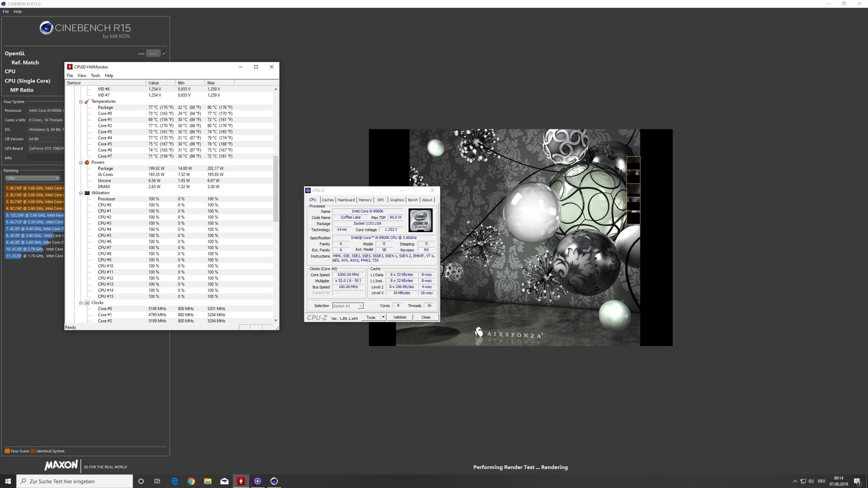Open the File menu in HWMonitor

click(70, 75)
